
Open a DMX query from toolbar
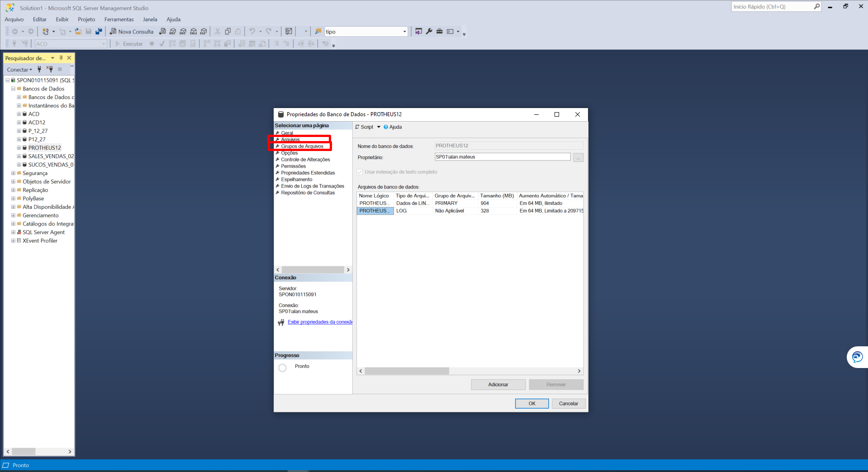click(183, 32)
